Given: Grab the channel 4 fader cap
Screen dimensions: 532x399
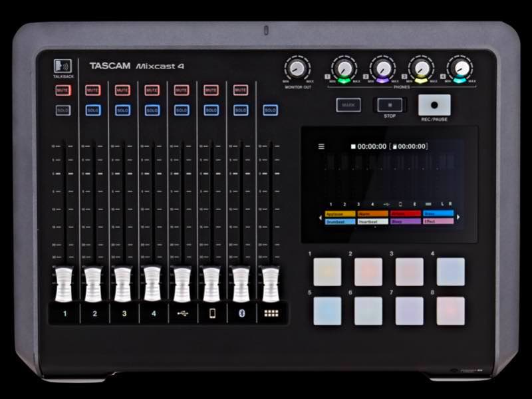Looking at the screenshot, I should point(152,285).
